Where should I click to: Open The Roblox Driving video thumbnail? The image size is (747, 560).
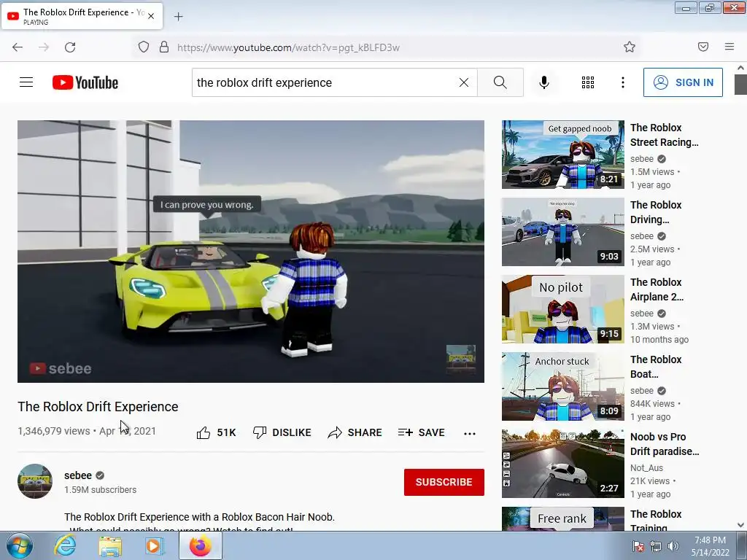tap(562, 232)
